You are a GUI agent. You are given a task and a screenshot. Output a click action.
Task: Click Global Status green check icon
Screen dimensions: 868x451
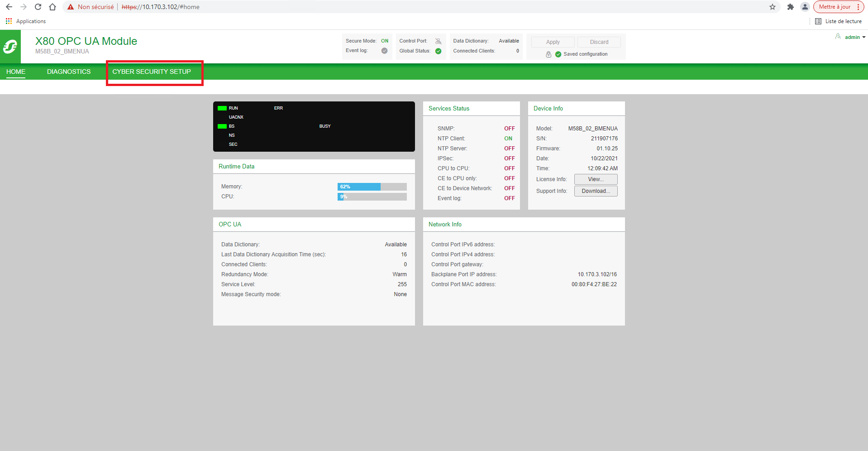coord(438,51)
